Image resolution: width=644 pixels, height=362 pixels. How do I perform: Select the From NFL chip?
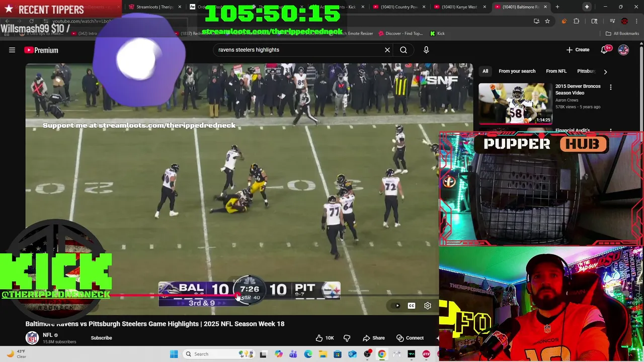click(556, 71)
